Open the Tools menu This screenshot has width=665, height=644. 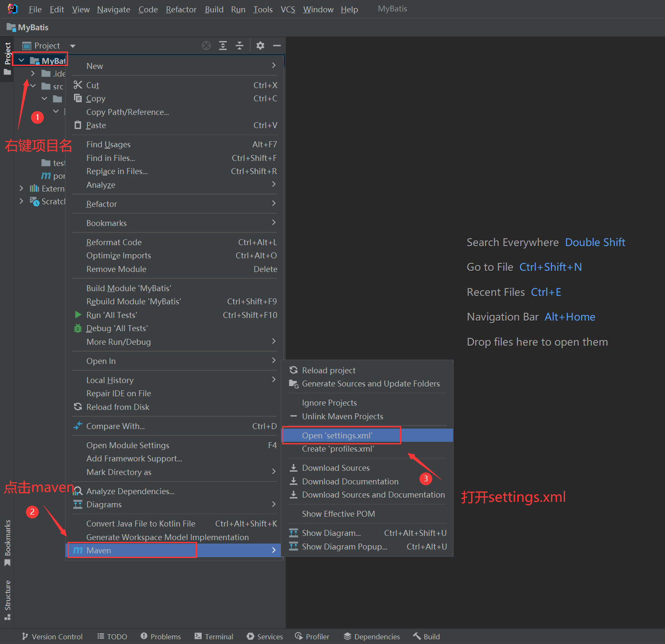(x=263, y=9)
